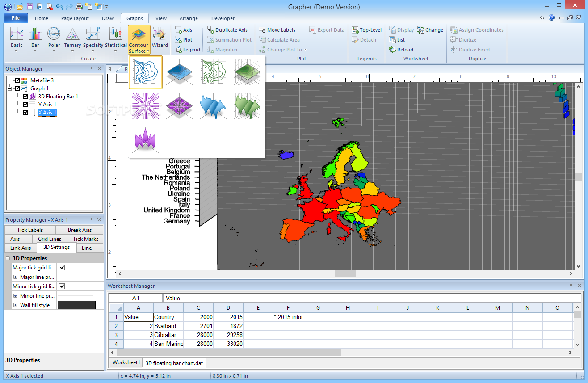
Task: Open the Specialty graph types gallery
Action: click(x=93, y=39)
